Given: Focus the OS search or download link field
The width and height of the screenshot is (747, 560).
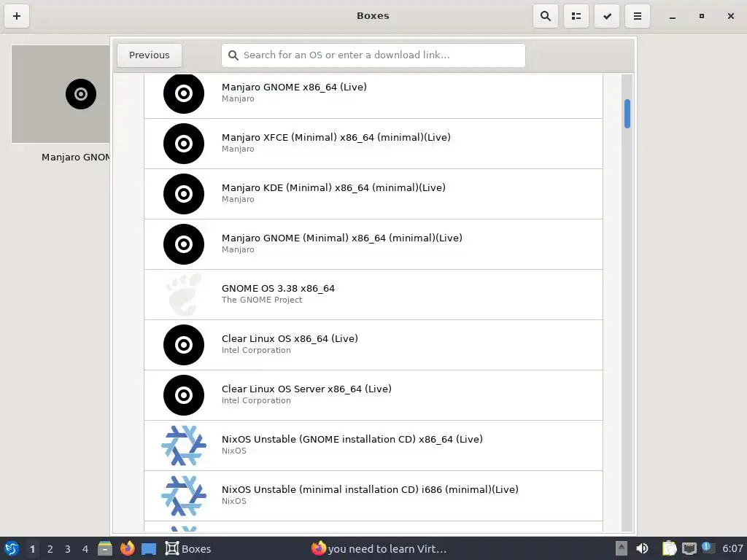Looking at the screenshot, I should 373,55.
